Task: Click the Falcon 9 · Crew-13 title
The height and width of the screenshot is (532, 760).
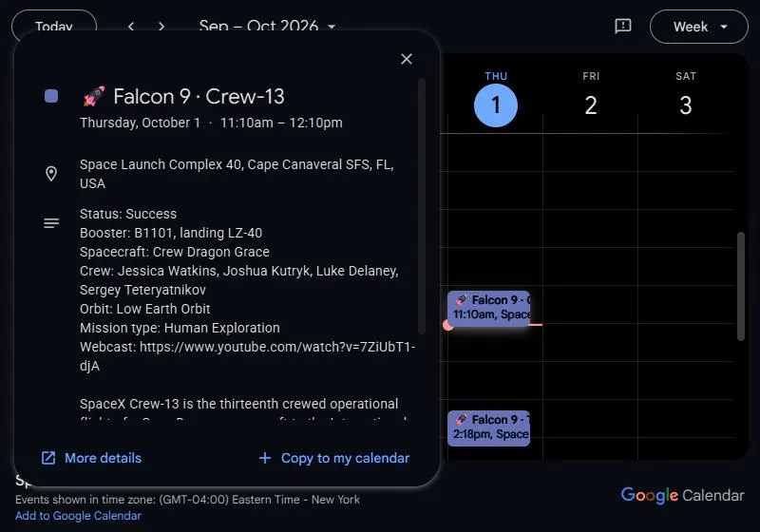Action: [199, 96]
